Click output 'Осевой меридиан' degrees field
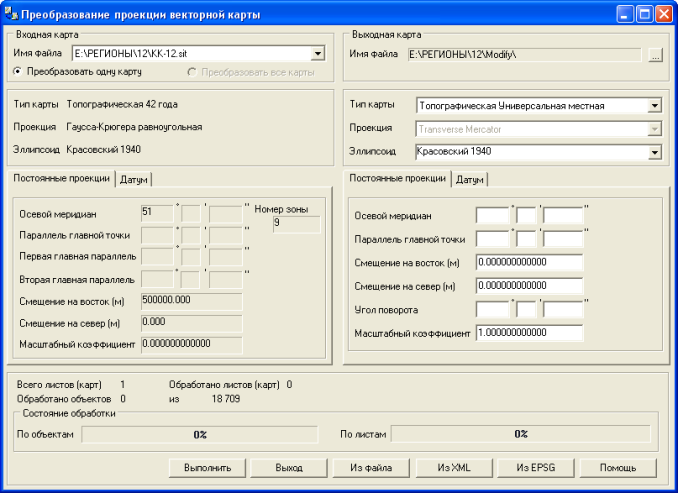The image size is (678, 493). 492,215
